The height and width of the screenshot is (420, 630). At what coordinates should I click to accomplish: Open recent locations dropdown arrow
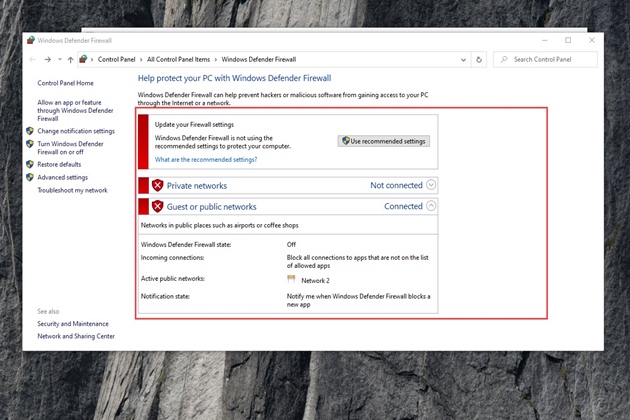[60, 59]
